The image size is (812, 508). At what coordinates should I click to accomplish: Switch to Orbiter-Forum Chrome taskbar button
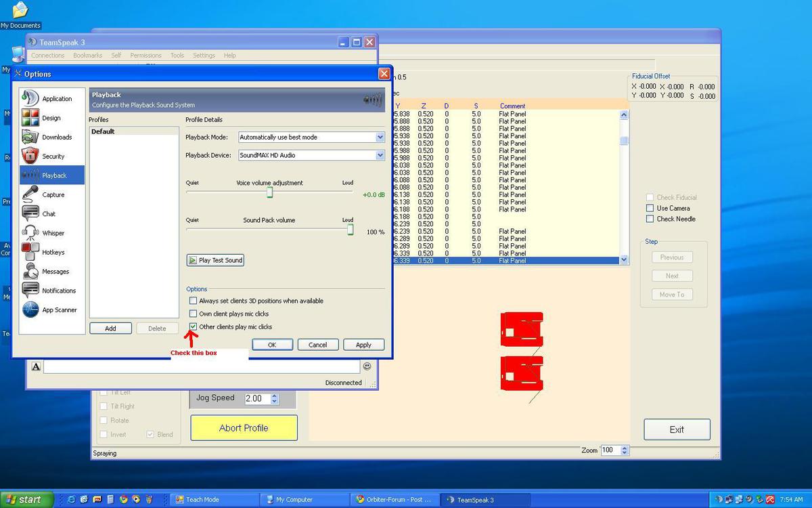395,500
